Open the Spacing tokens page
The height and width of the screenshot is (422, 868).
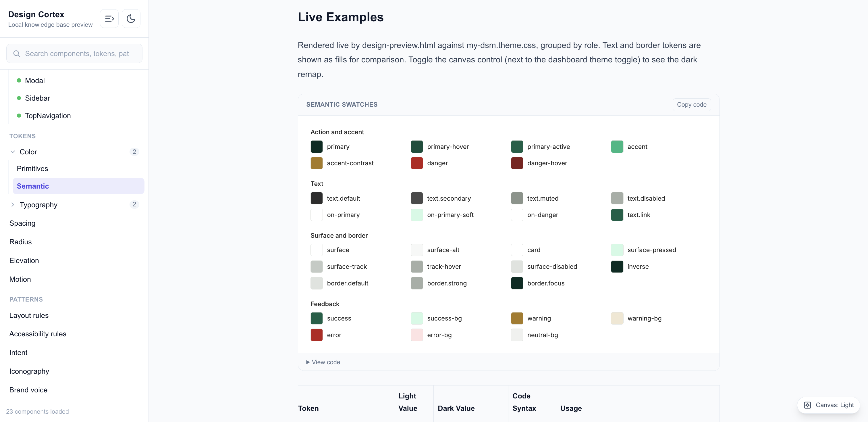tap(22, 223)
